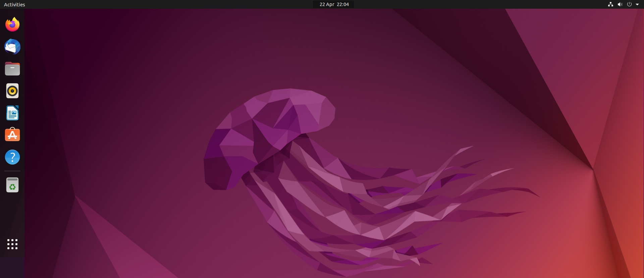Launch Firefox from the dock

(x=12, y=24)
